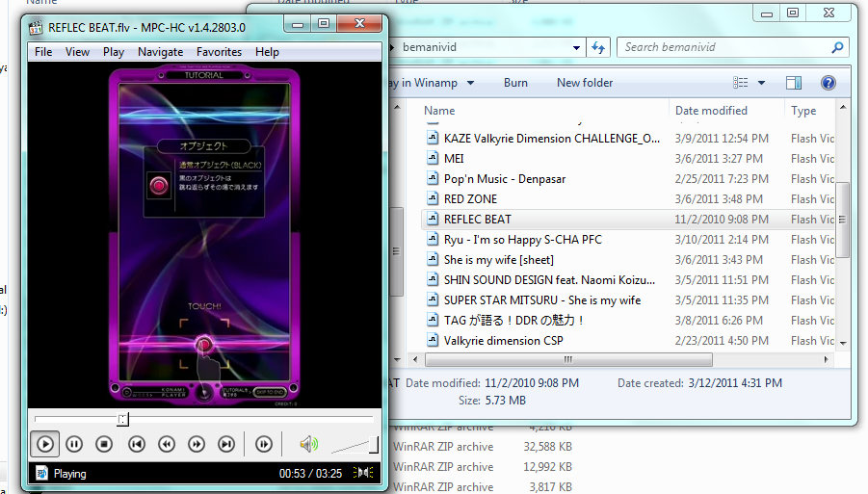The width and height of the screenshot is (868, 494).
Task: Click the MPC-HC title bar application icon
Action: (x=36, y=28)
